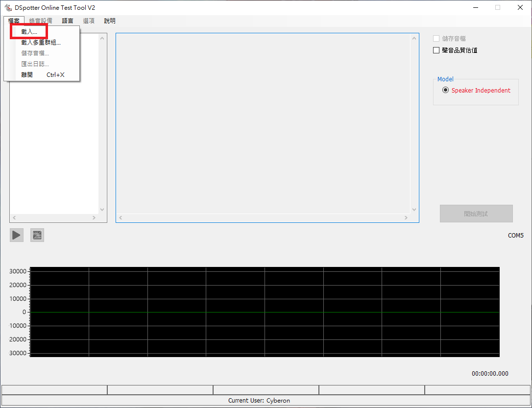Toggle the 儲存音檔 checkbox
The image size is (532, 408).
tap(436, 39)
